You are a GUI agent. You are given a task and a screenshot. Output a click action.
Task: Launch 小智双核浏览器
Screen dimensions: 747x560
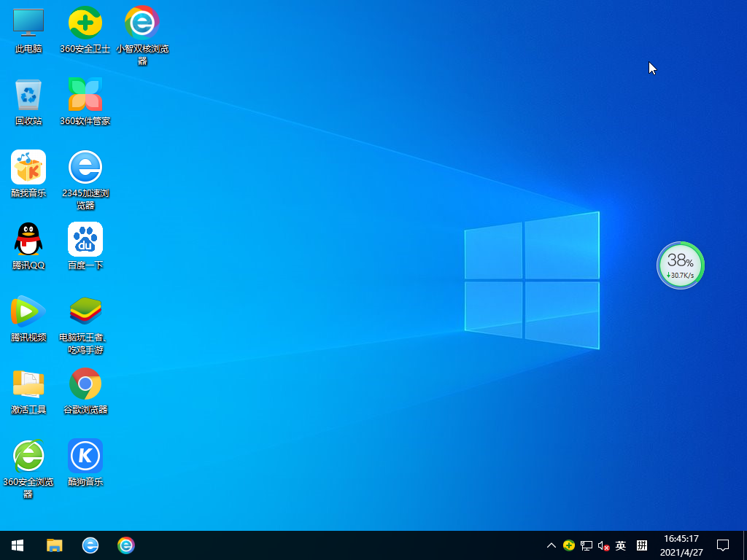pos(142,23)
